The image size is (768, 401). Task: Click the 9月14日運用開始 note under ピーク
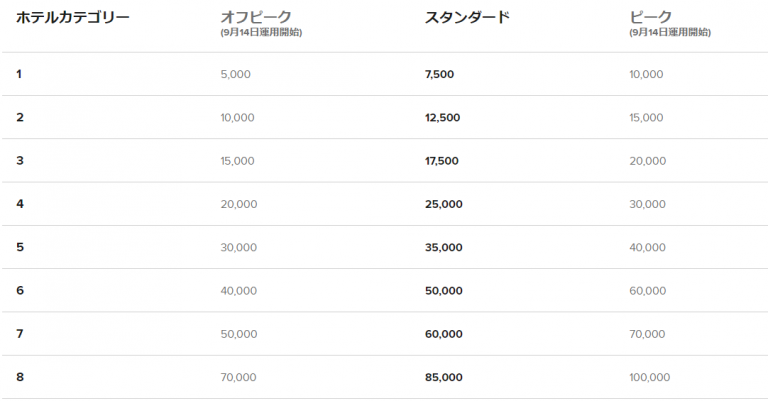pyautogui.click(x=671, y=33)
